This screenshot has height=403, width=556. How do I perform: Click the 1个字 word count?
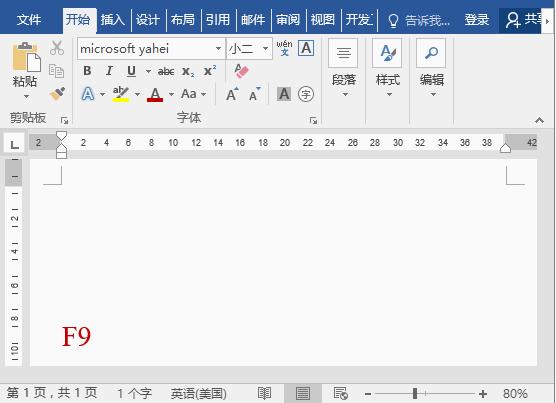click(134, 393)
